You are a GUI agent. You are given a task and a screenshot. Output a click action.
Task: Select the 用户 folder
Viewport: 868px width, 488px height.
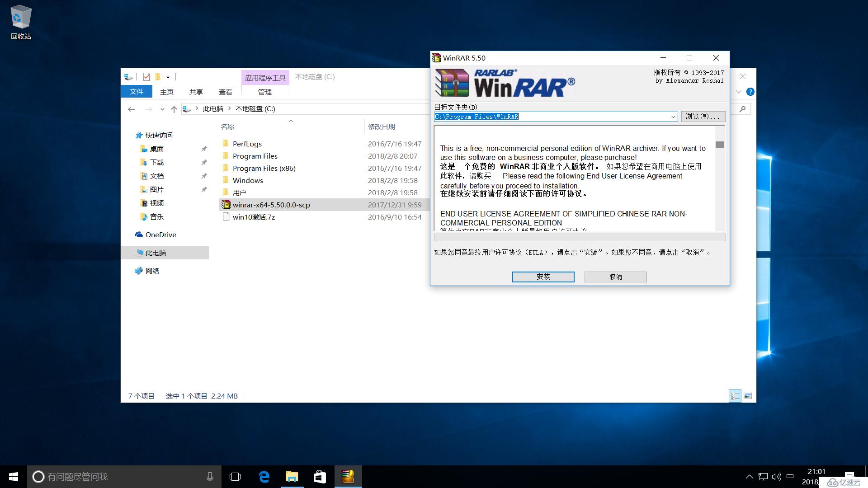pyautogui.click(x=239, y=192)
